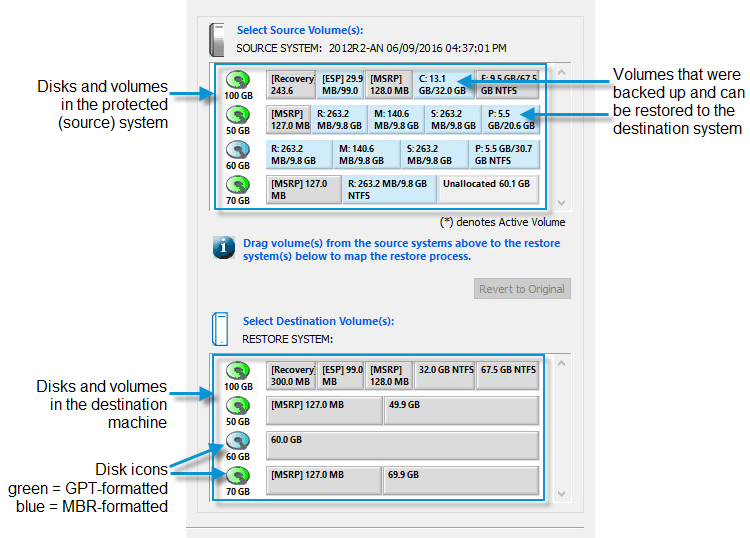The width and height of the screenshot is (750, 538).
Task: Select R: 263.2 MB/9.8 GB on 60 GB disk
Action: pyautogui.click(x=299, y=154)
